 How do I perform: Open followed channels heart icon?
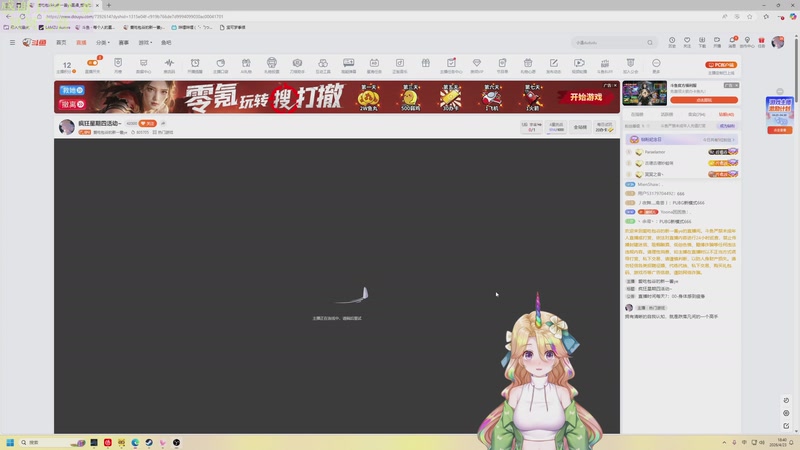687,42
